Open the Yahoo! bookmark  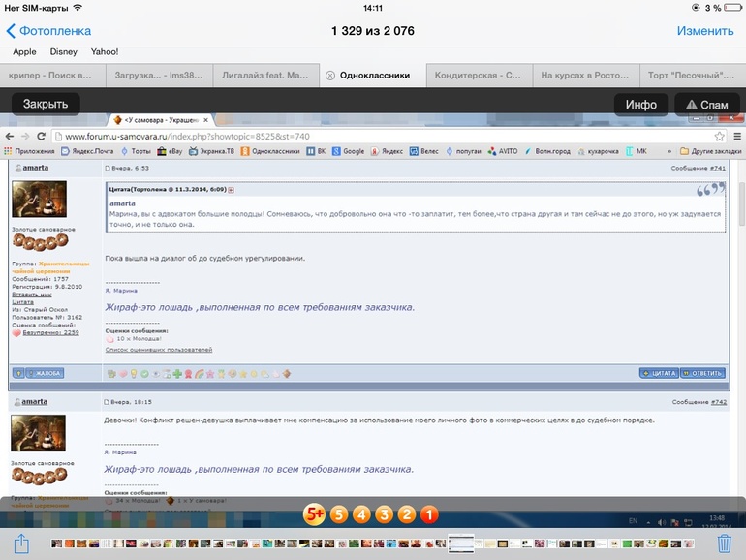[105, 52]
